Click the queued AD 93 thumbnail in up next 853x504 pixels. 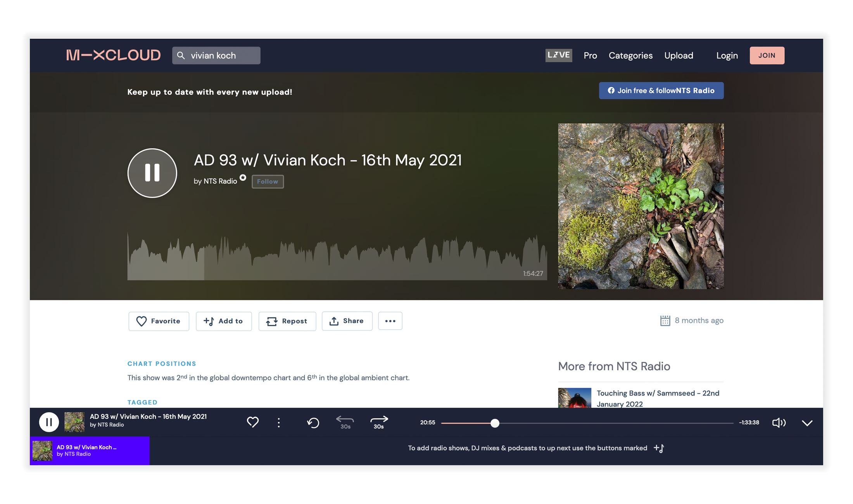(x=43, y=450)
